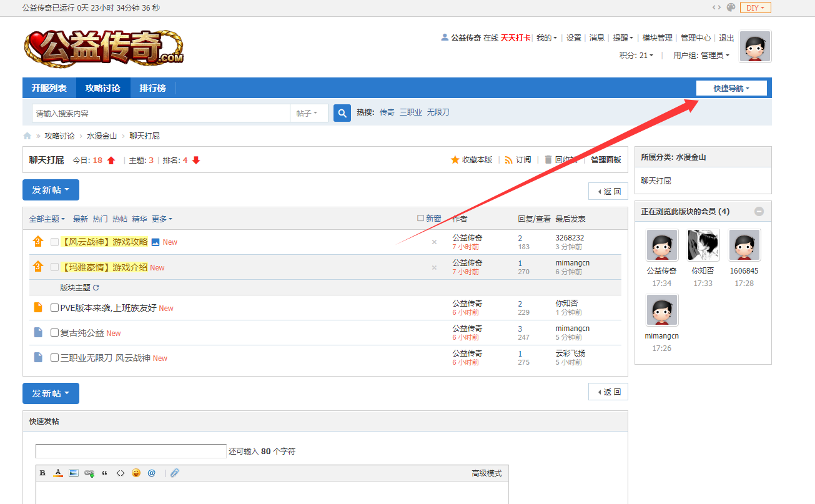This screenshot has height=504, width=815.
Task: Open the 管理面板 link
Action: click(606, 160)
